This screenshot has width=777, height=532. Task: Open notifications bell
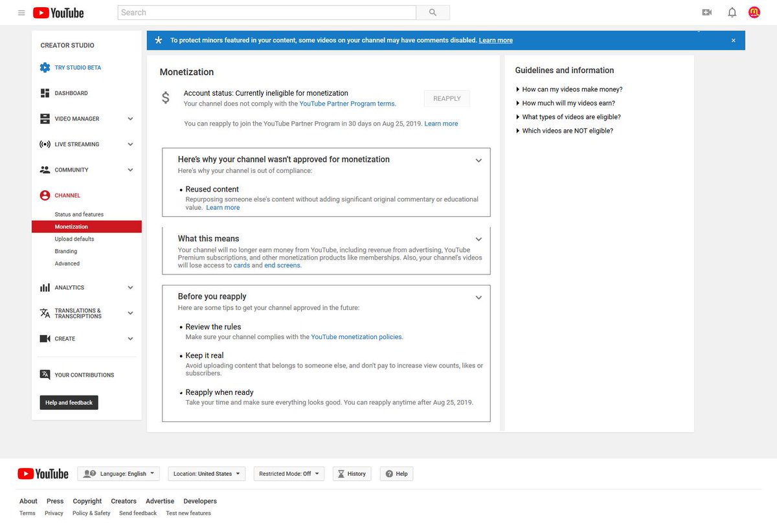[x=732, y=12]
